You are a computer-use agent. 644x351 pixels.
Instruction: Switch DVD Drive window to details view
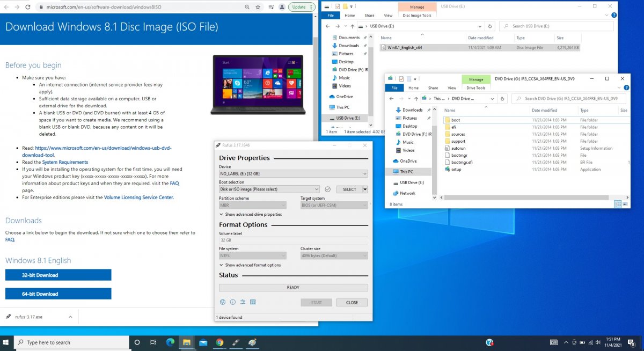[618, 204]
